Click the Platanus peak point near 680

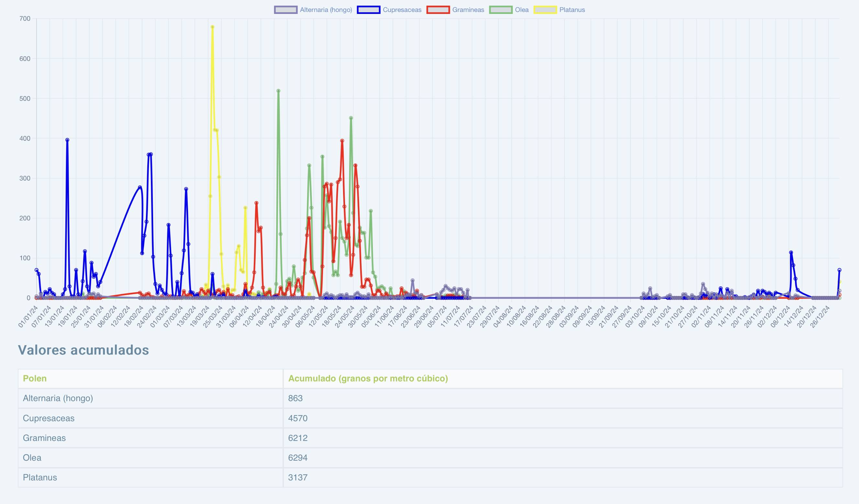212,27
